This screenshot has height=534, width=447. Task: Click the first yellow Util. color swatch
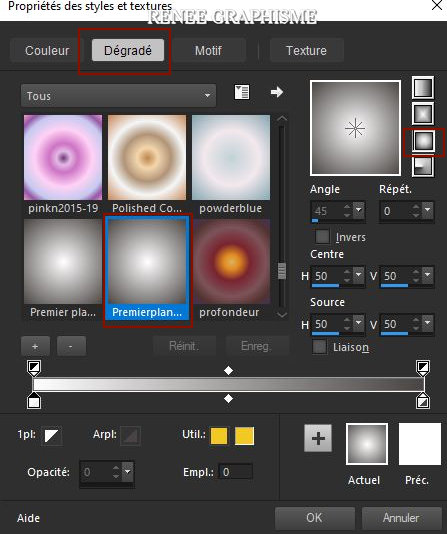point(219,436)
